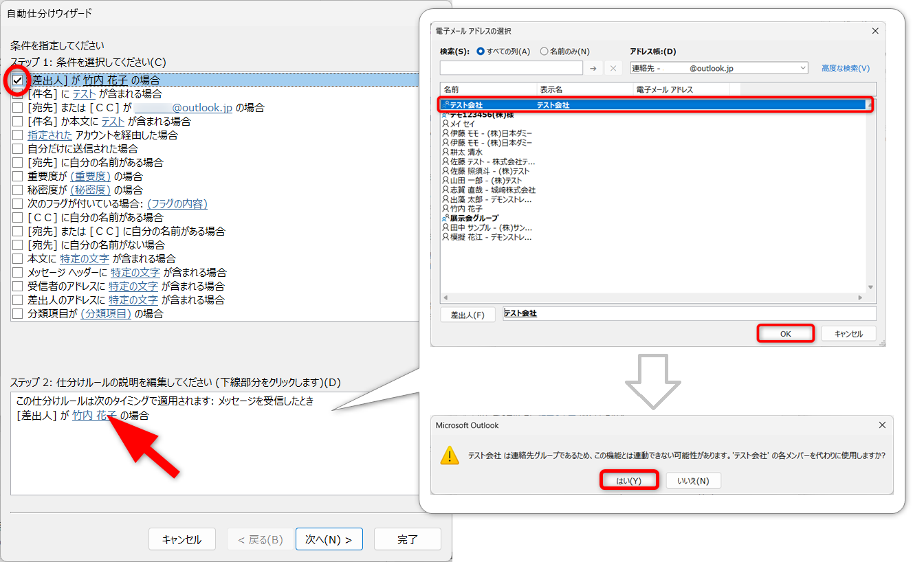Click the contact list's vertical scrollbar down arrow
The image size is (924, 562).
[871, 287]
